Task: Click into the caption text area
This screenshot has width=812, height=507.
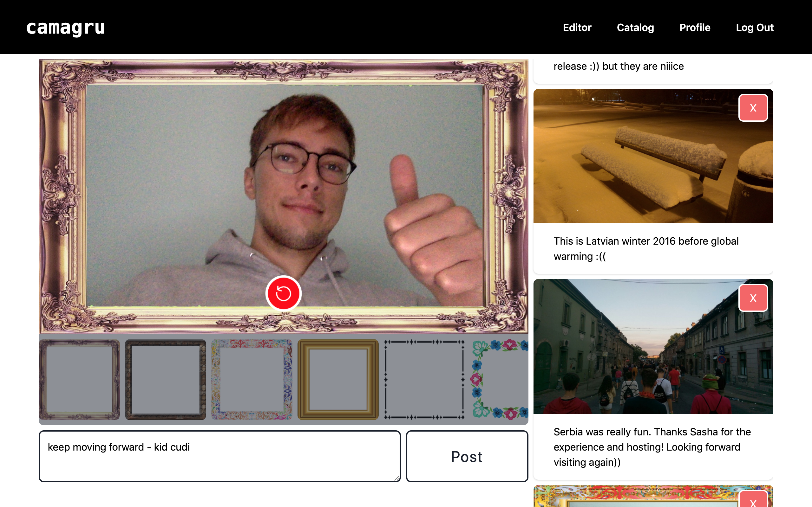Action: point(219,456)
